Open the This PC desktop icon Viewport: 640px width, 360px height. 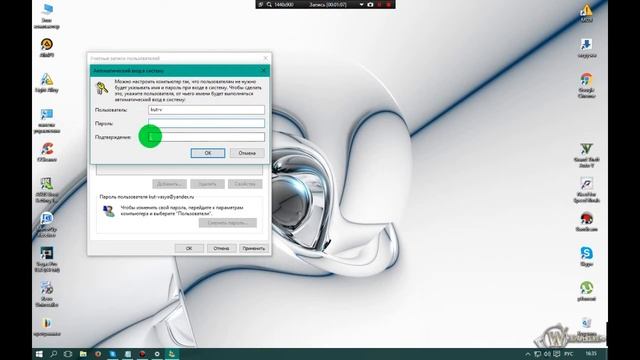(47, 16)
